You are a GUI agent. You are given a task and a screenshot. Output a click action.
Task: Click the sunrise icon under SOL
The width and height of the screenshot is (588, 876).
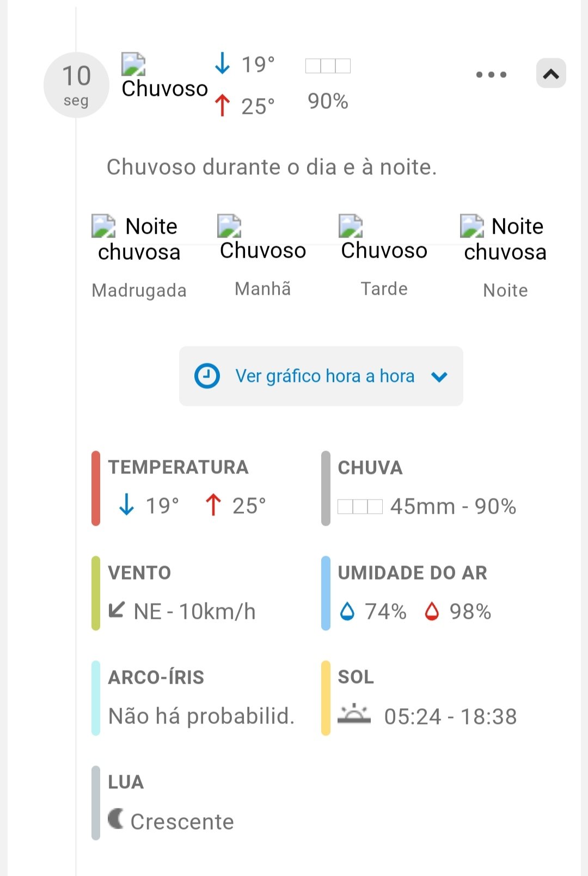[x=354, y=714]
